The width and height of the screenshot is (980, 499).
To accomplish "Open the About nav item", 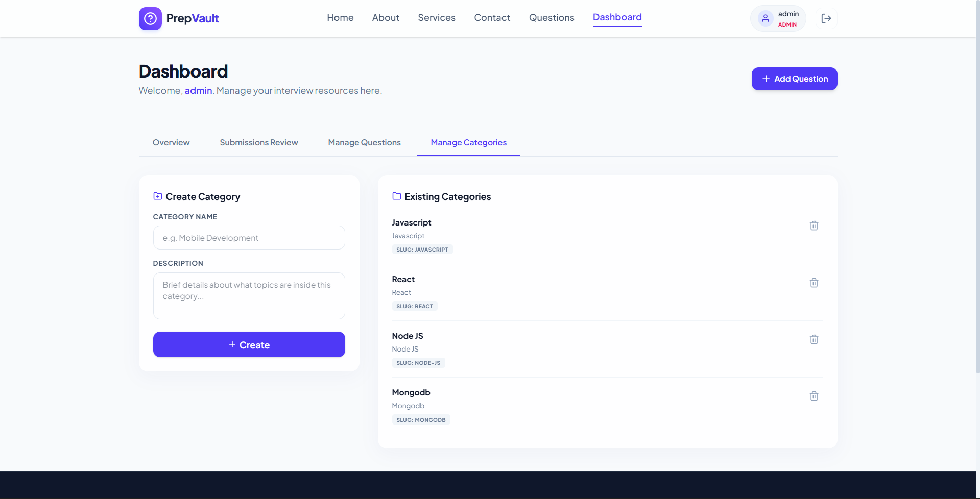I will tap(386, 18).
